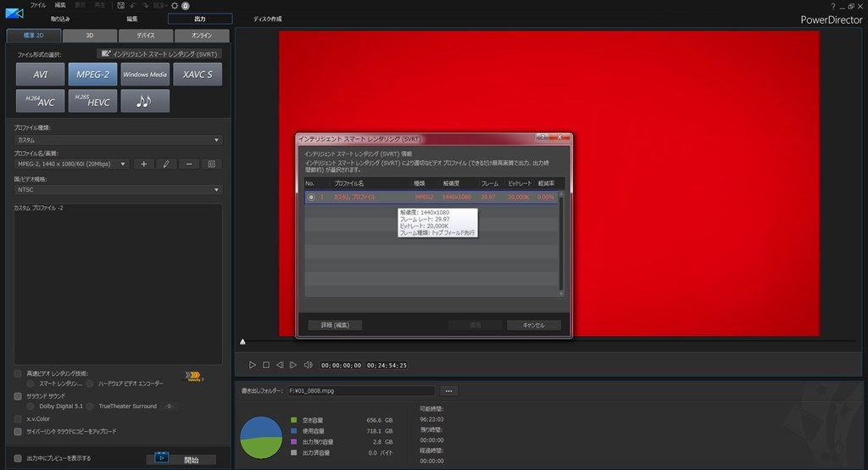Enable サイバーリンク クラウド upload checkbox
868x470 pixels.
click(18, 431)
